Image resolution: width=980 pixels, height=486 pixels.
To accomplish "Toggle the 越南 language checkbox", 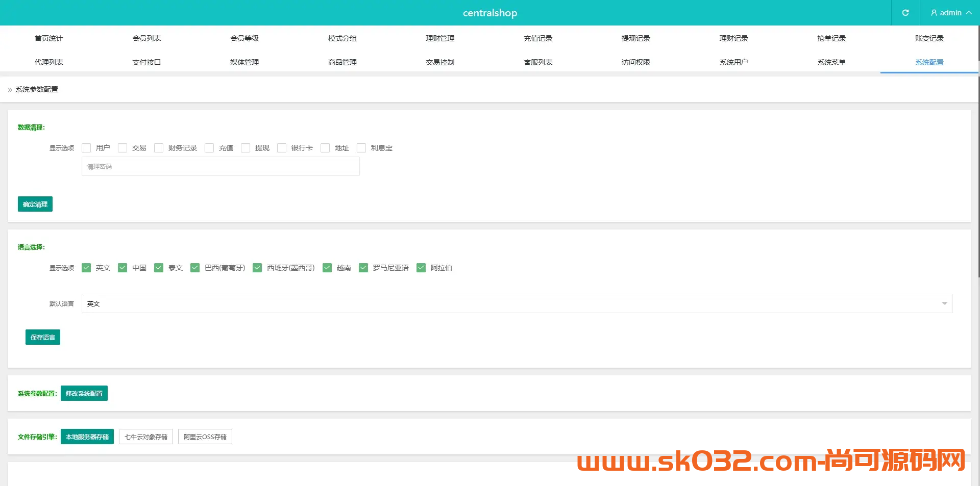I will pyautogui.click(x=327, y=268).
